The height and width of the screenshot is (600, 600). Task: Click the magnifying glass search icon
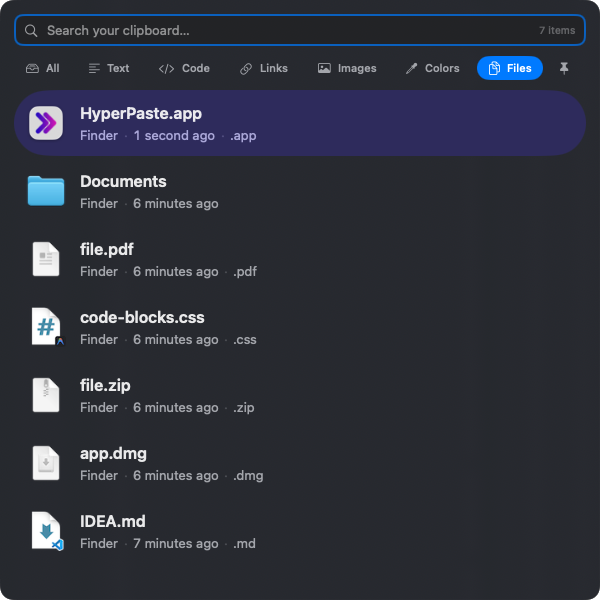tap(31, 31)
